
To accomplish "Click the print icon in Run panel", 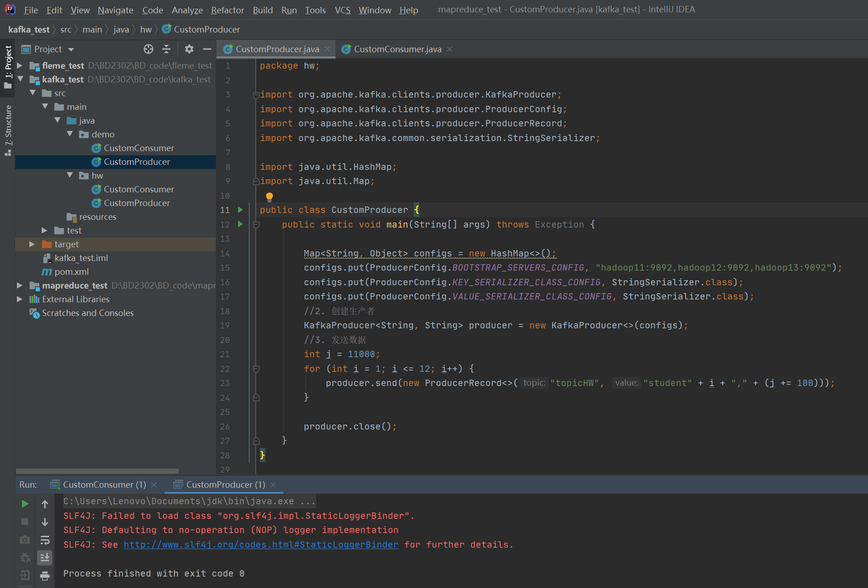I will (x=45, y=575).
